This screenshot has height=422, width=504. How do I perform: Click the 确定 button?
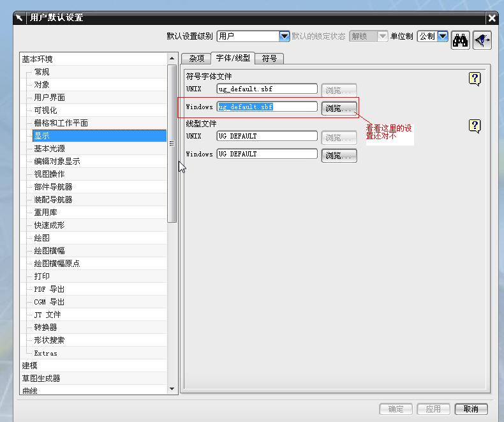[396, 409]
